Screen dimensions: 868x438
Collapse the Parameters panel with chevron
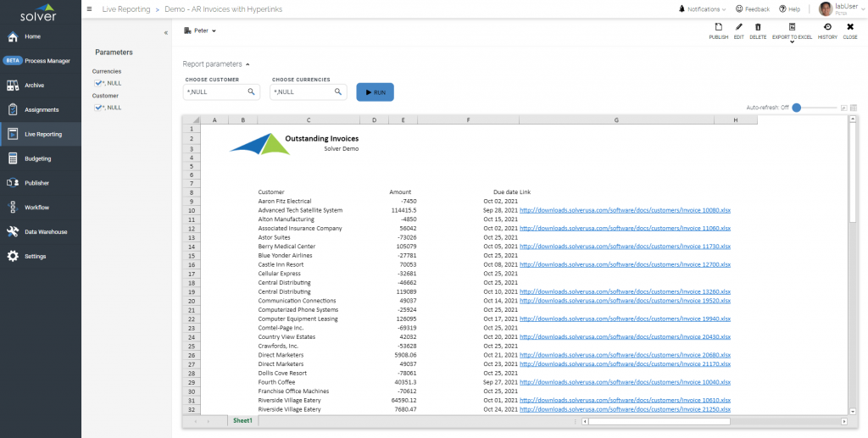tap(165, 33)
